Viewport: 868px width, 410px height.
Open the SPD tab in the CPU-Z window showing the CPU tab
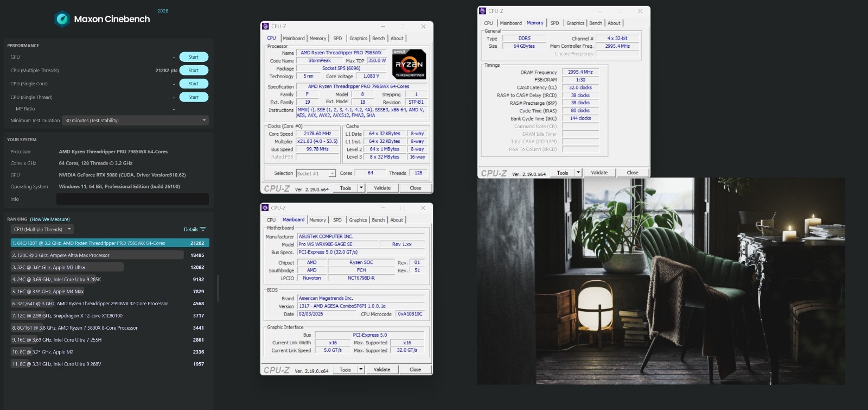pos(337,39)
